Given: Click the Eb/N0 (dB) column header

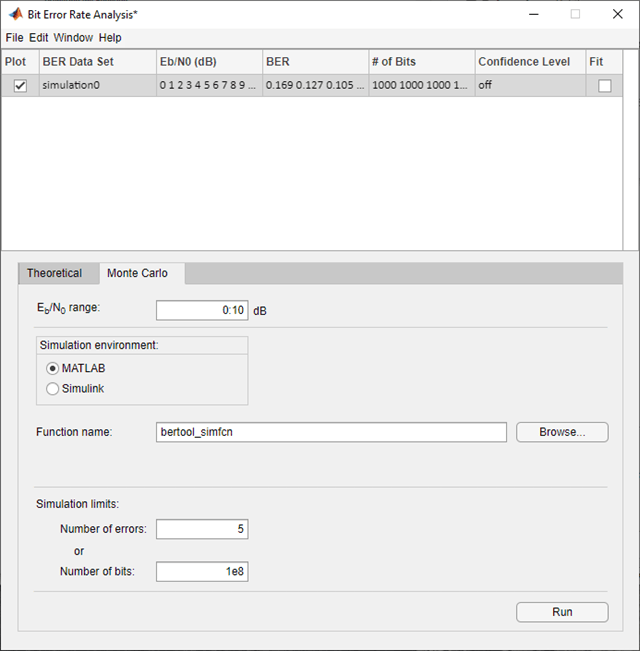Looking at the screenshot, I should click(x=209, y=62).
